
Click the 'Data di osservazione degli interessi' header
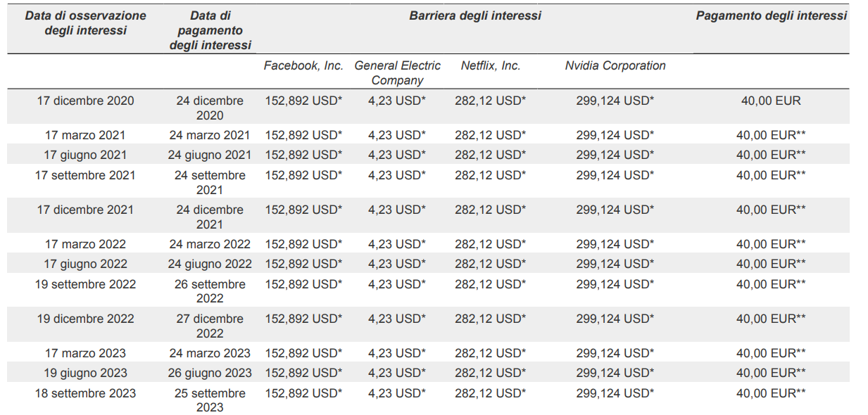point(85,23)
